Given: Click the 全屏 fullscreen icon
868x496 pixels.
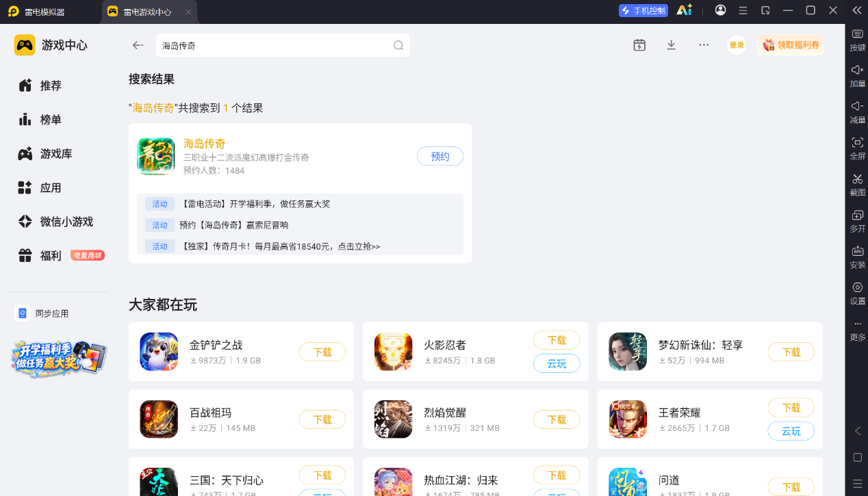Looking at the screenshot, I should click(x=857, y=142).
